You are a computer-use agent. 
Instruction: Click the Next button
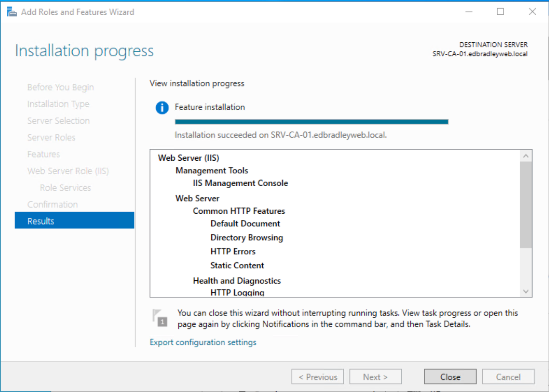375,376
